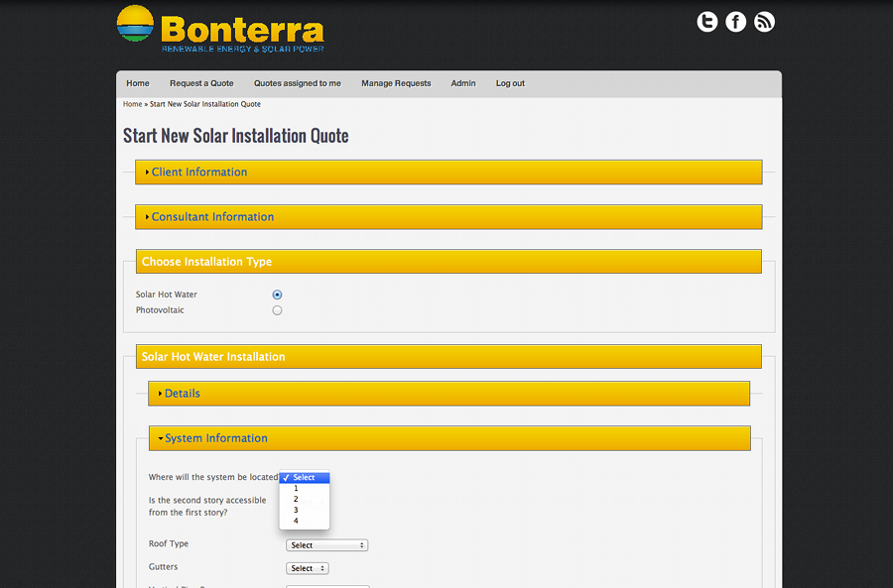Open the Roof Type dropdown
Screen dimensions: 893x588
326,545
